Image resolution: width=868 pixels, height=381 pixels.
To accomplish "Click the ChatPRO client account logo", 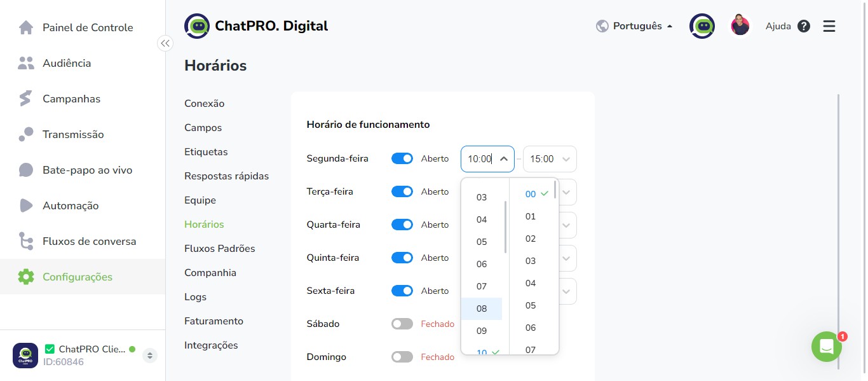I will point(25,355).
